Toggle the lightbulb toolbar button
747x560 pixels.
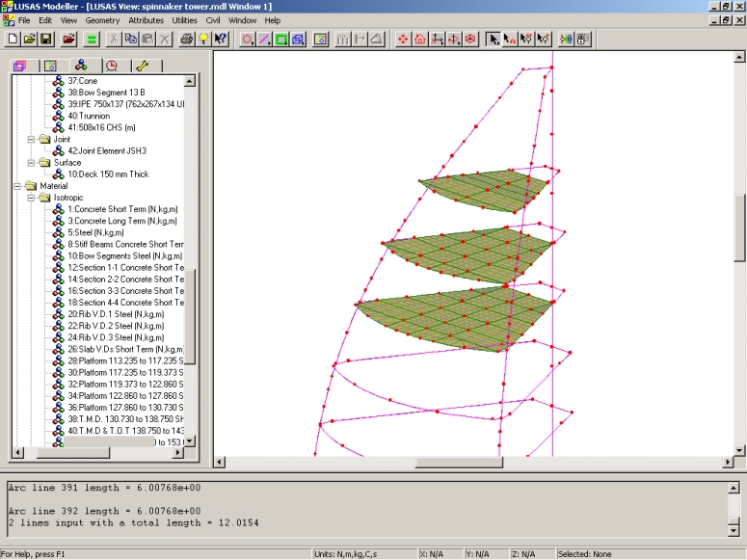pyautogui.click(x=203, y=40)
